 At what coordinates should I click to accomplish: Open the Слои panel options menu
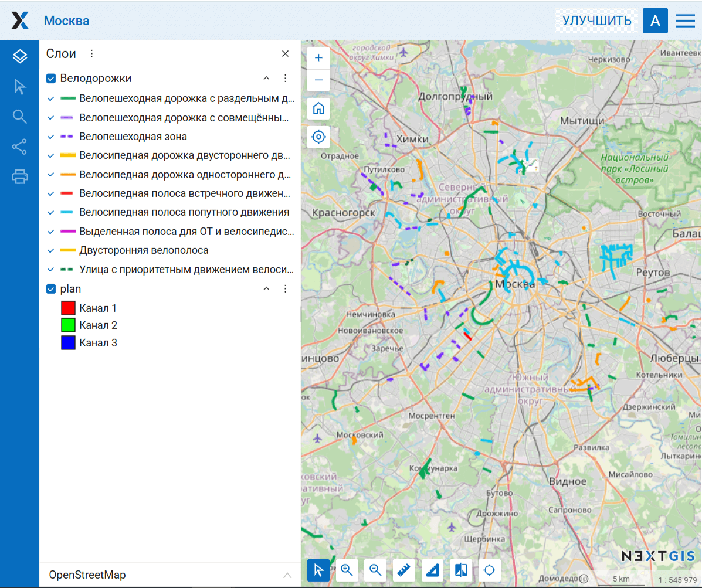click(x=91, y=54)
